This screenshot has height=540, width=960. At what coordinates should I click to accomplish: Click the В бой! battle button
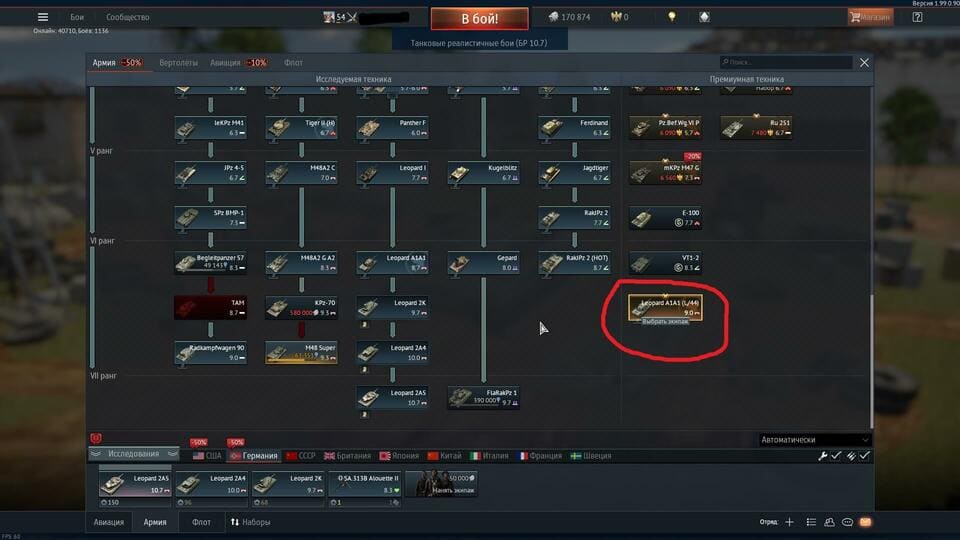479,18
